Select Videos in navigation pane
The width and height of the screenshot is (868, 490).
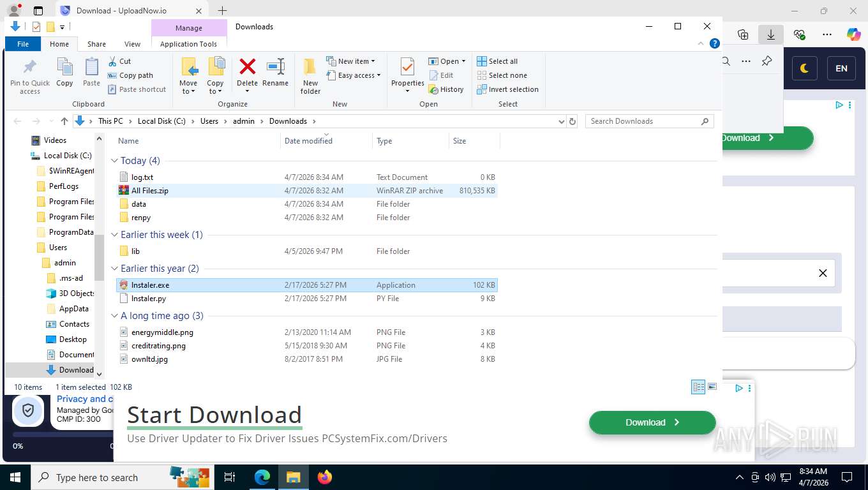tap(55, 140)
